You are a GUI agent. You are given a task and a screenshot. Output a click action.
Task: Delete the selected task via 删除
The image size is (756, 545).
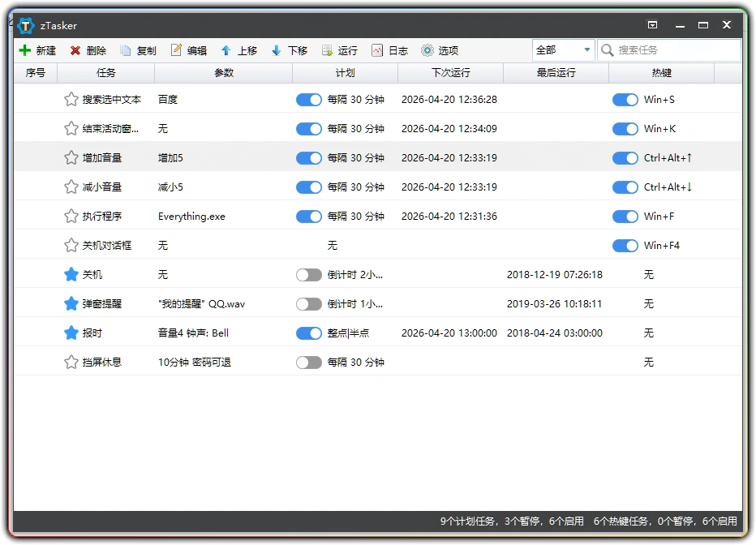click(x=87, y=49)
